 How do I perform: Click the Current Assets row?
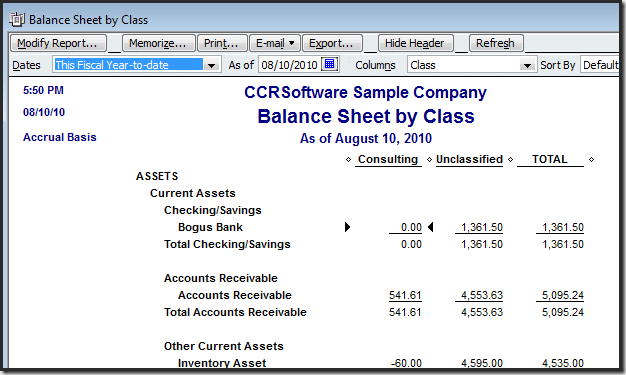(x=192, y=193)
